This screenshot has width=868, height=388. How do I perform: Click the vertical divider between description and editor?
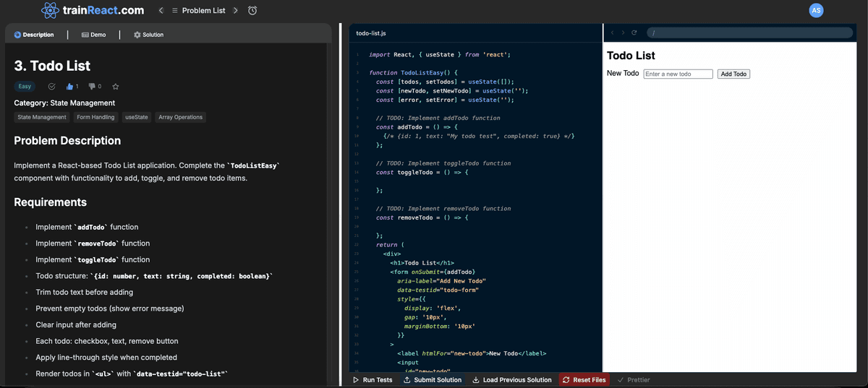coord(339,205)
